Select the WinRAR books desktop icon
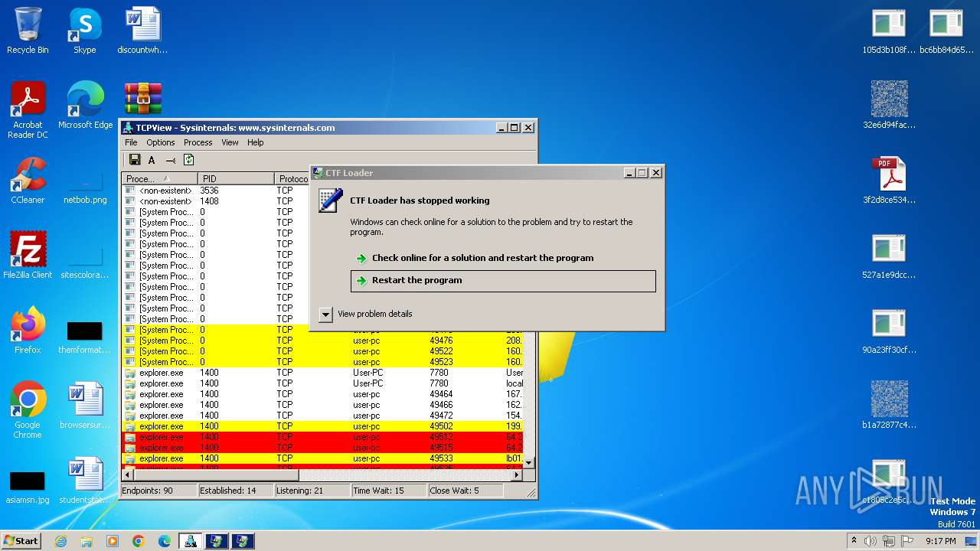This screenshot has height=551, width=980. [x=143, y=99]
